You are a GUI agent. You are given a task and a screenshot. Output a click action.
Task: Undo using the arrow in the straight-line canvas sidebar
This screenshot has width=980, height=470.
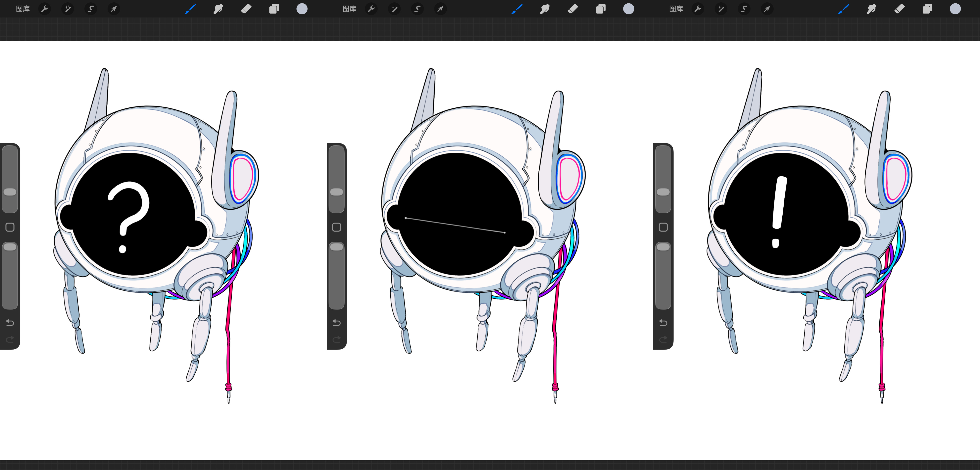tap(337, 323)
